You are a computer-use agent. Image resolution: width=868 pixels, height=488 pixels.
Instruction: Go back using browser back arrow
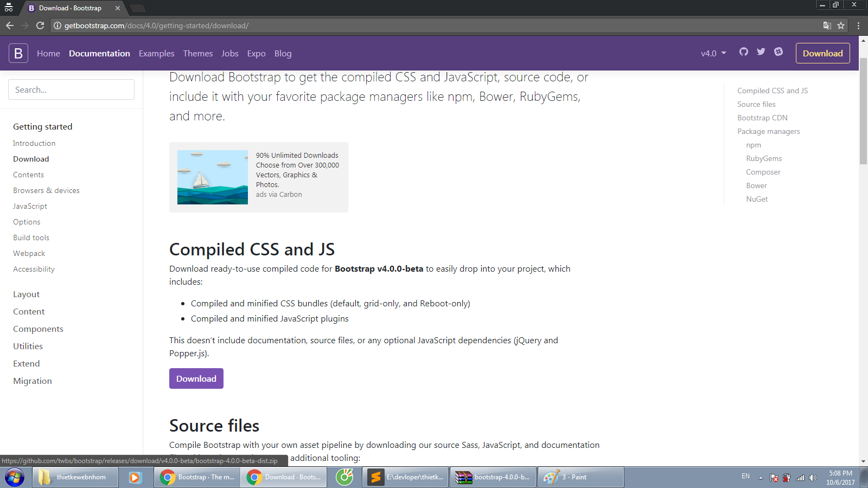pyautogui.click(x=10, y=25)
